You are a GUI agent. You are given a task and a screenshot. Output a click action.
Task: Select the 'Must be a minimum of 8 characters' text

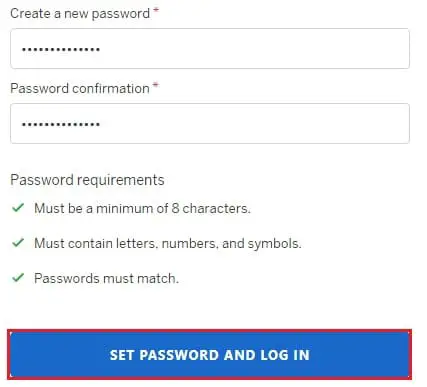(x=142, y=208)
